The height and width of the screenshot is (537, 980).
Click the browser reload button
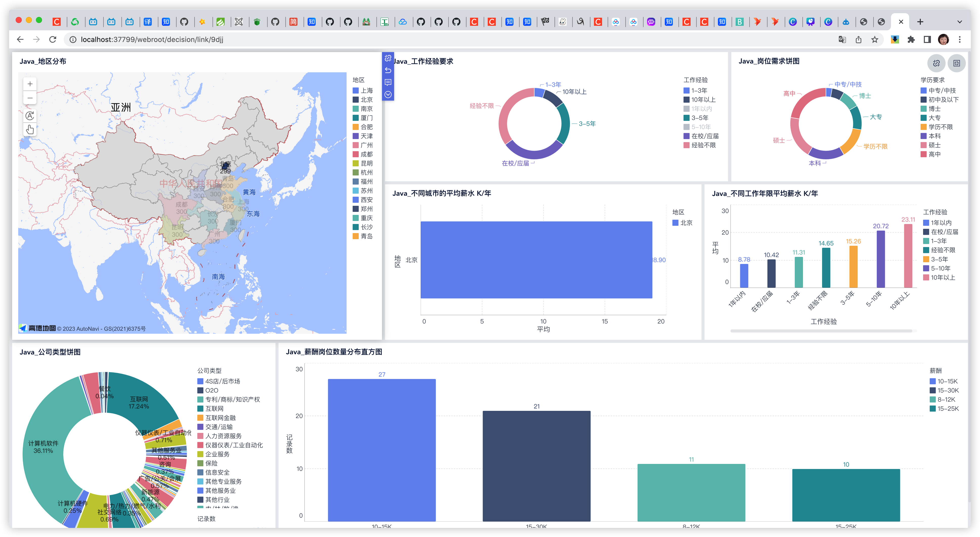click(53, 39)
